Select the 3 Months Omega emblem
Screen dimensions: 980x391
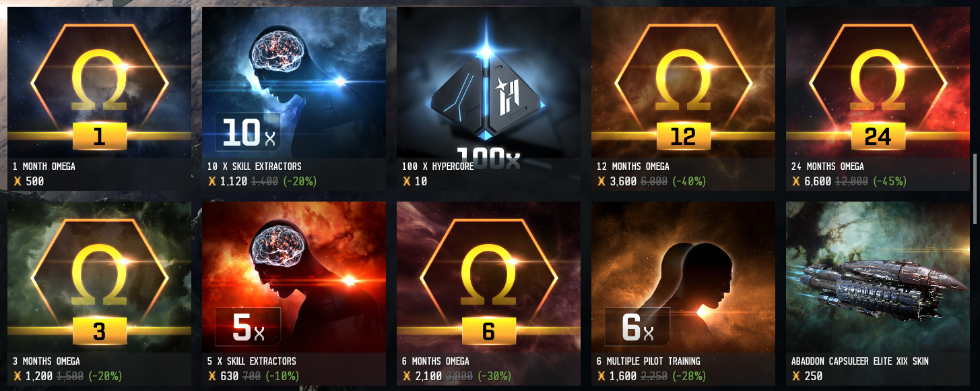tap(99, 277)
